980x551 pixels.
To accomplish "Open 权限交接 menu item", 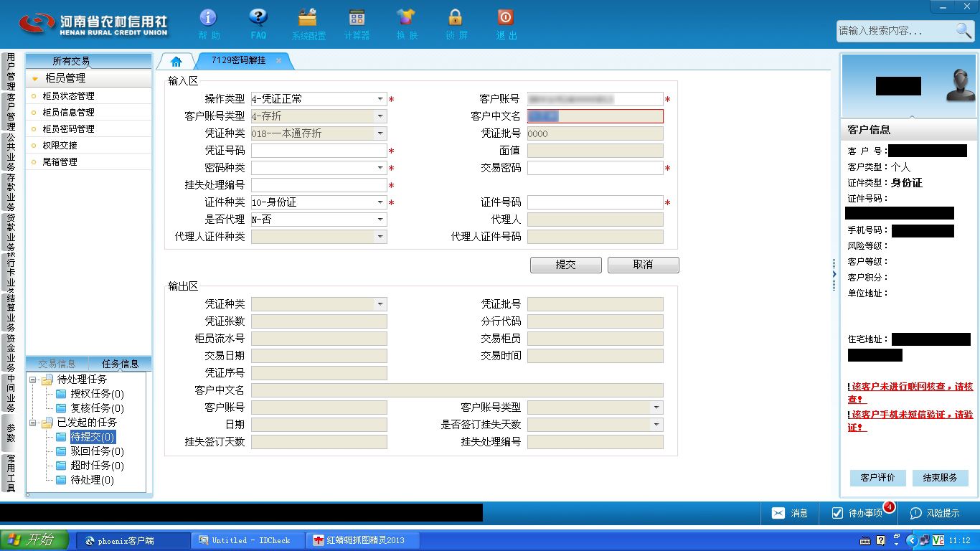I will click(x=60, y=146).
